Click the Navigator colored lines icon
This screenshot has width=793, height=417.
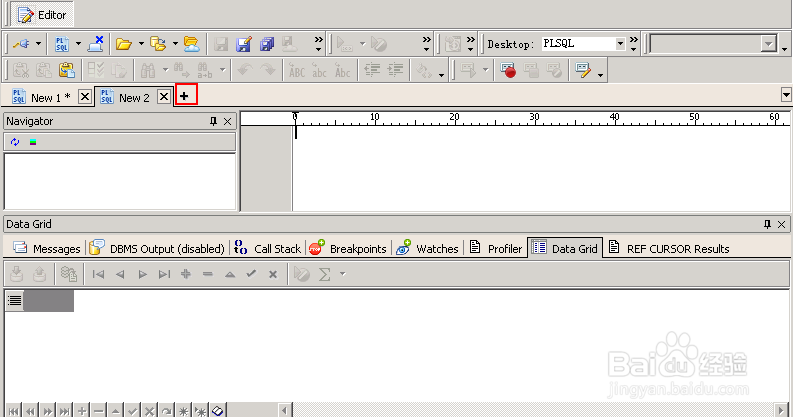pyautogui.click(x=33, y=142)
